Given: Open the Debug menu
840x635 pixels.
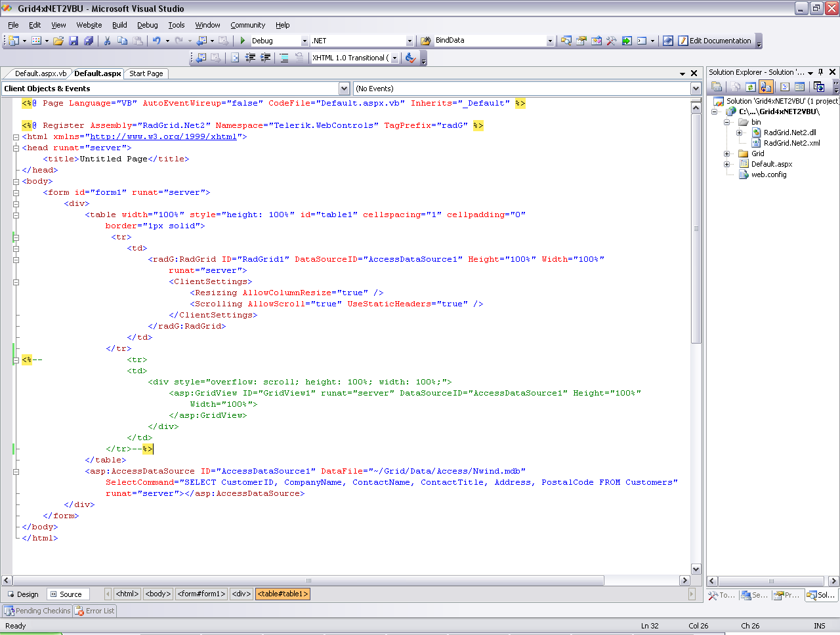Looking at the screenshot, I should (x=148, y=25).
